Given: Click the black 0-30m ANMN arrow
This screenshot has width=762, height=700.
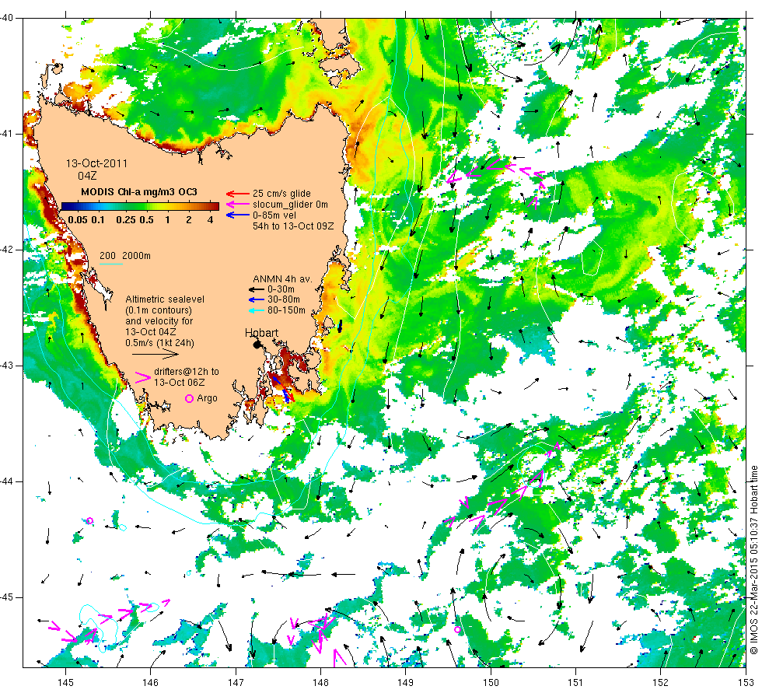Looking at the screenshot, I should point(256,289).
